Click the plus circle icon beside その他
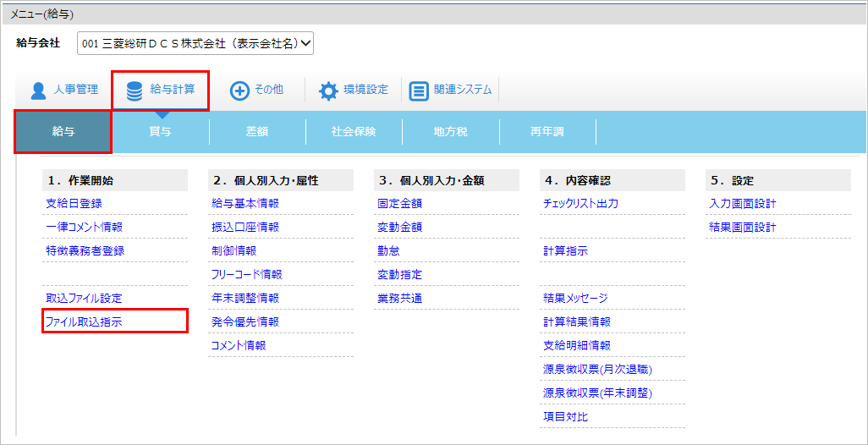Image resolution: width=868 pixels, height=445 pixels. (x=239, y=91)
